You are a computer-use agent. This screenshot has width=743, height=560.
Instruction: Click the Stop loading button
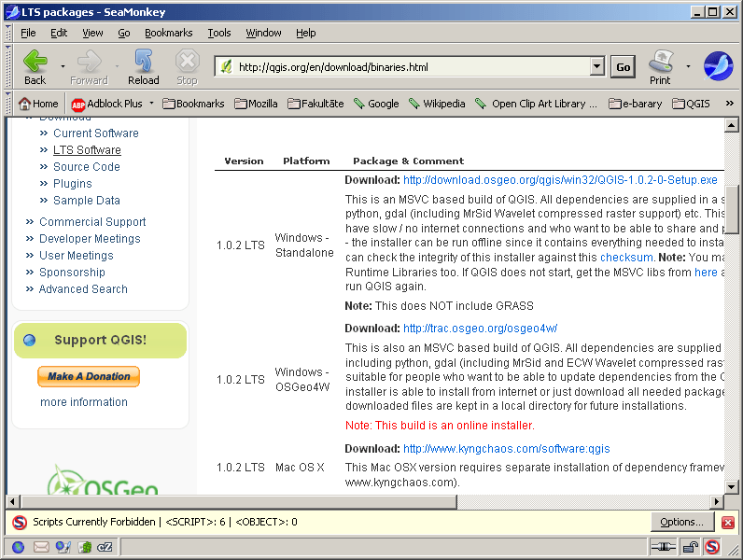point(188,67)
